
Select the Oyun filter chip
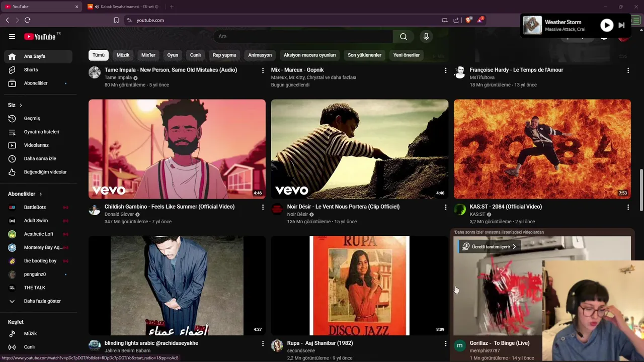pos(173,55)
